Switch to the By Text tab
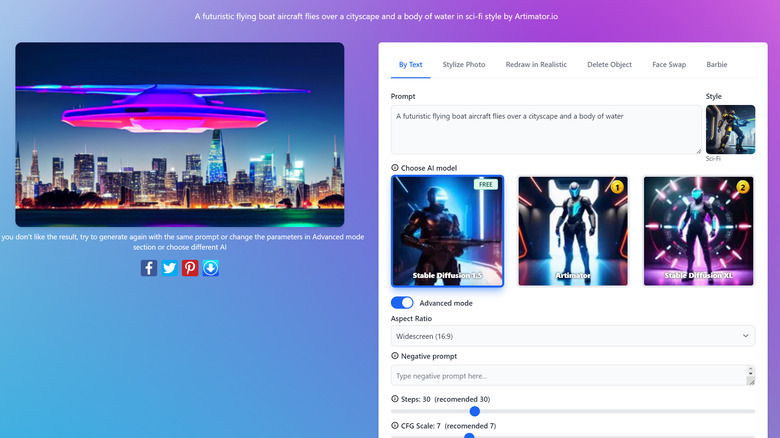Image resolution: width=780 pixels, height=438 pixels. [x=410, y=65]
